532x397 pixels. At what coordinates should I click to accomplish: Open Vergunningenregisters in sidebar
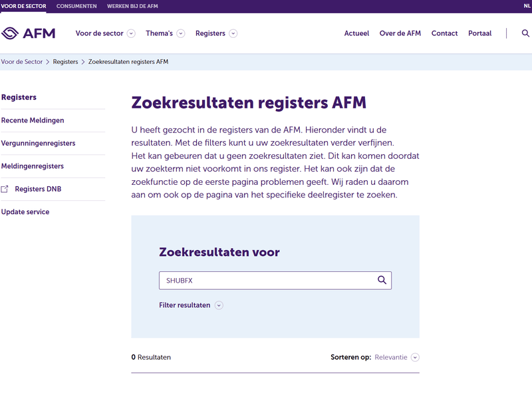coord(39,143)
